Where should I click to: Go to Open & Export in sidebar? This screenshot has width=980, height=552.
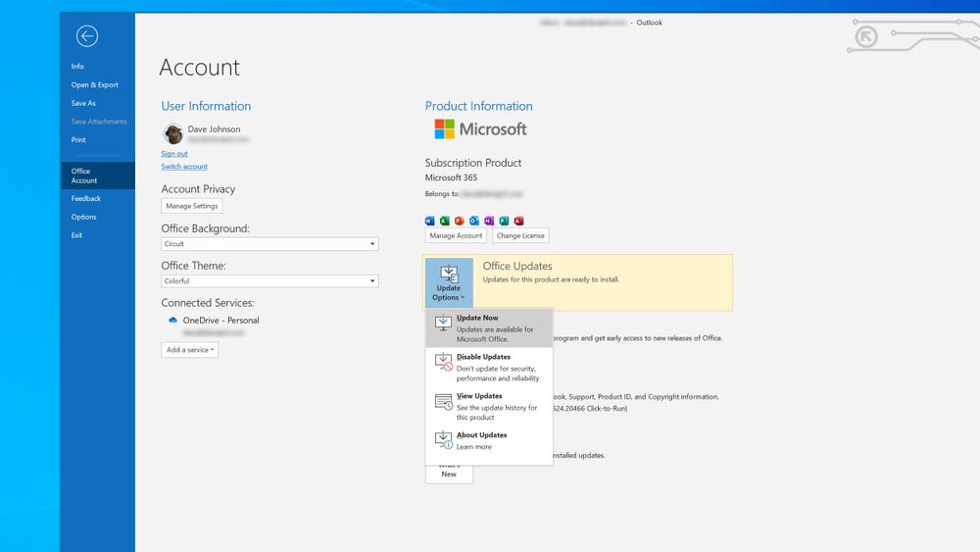coord(94,85)
